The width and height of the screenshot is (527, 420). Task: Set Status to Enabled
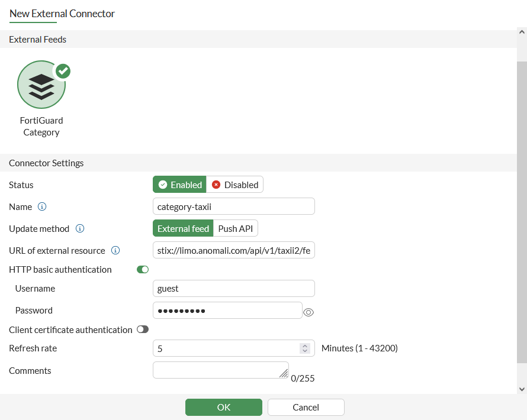click(180, 185)
